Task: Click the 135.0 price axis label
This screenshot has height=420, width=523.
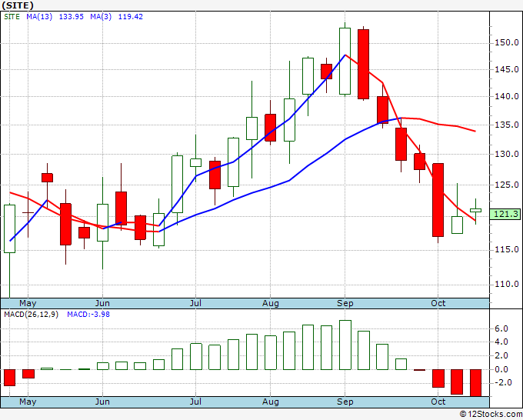Action: coord(507,125)
